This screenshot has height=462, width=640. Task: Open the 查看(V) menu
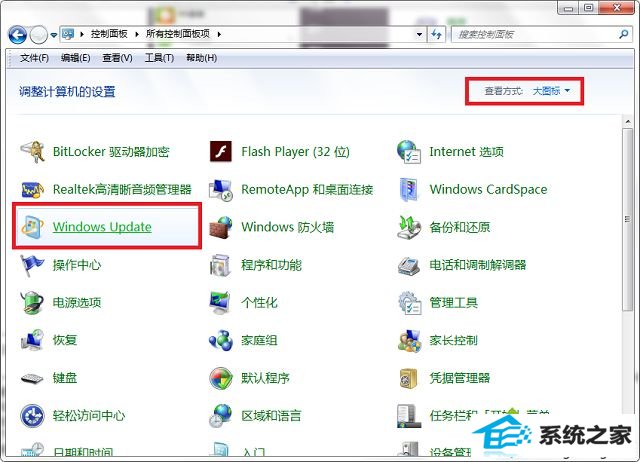click(117, 58)
